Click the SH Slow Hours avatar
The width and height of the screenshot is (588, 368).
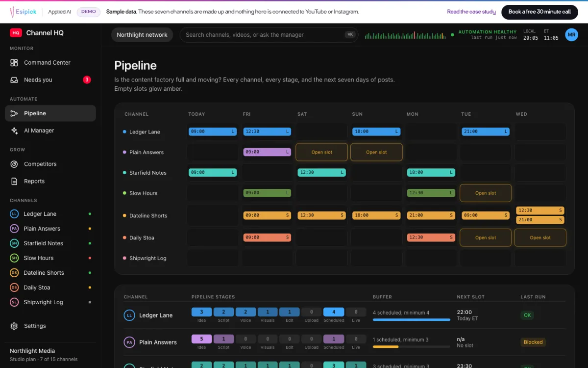point(14,258)
